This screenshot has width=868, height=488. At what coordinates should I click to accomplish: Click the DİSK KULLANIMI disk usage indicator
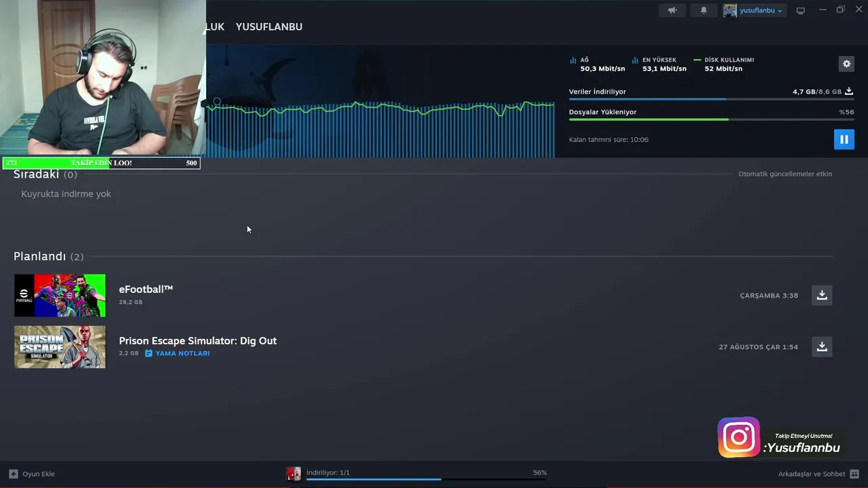(x=724, y=64)
